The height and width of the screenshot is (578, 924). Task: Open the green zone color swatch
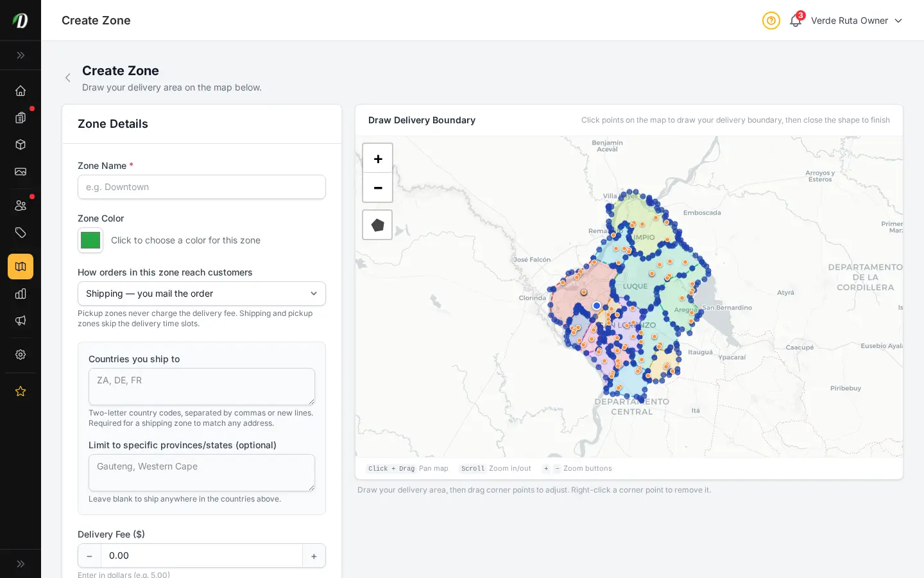click(90, 240)
